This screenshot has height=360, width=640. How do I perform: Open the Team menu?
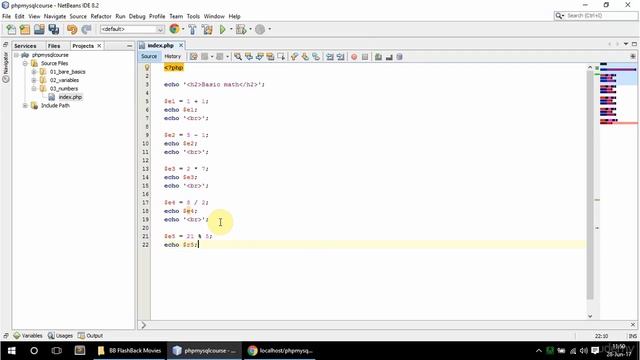click(176, 16)
